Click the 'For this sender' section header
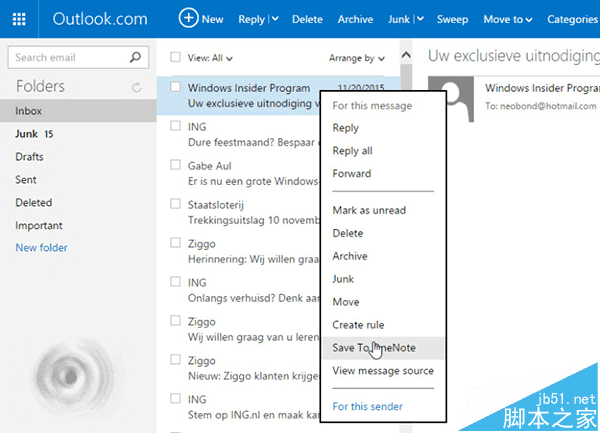 [367, 406]
